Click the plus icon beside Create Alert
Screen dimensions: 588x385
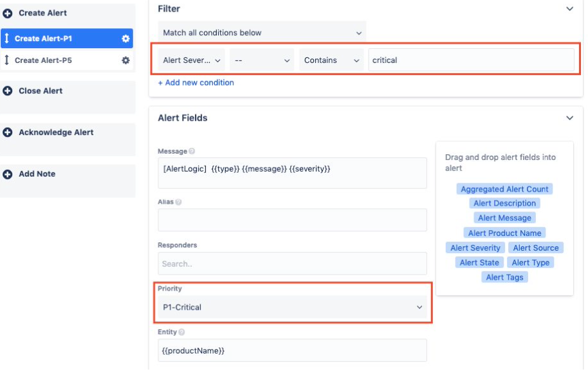pyautogui.click(x=8, y=13)
